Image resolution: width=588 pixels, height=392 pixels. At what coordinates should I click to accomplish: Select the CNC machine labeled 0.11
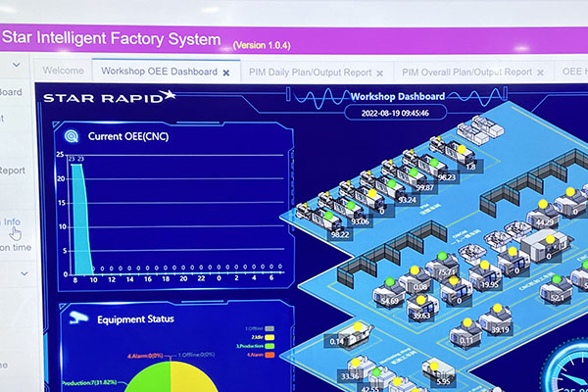click(x=466, y=334)
